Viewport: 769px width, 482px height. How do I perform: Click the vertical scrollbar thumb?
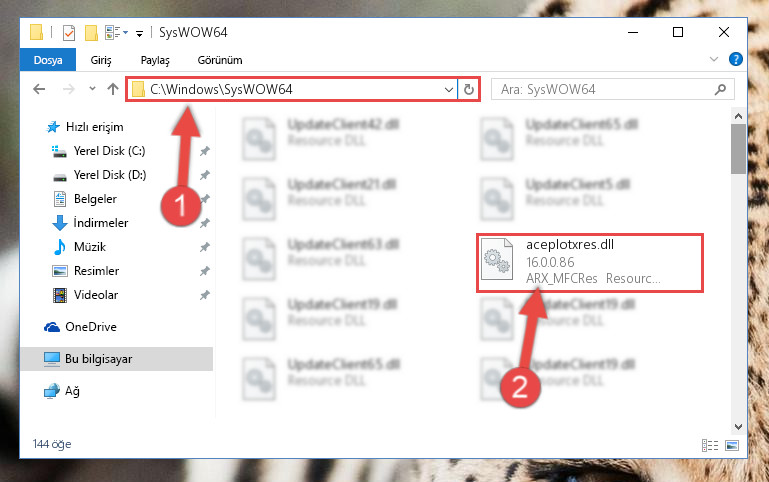pos(738,149)
